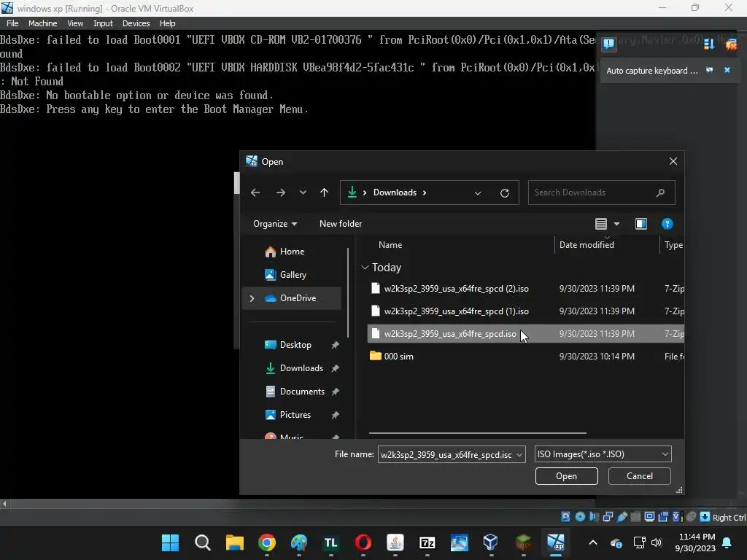The height and width of the screenshot is (560, 747).
Task: Open the VirtualBox File menu
Action: click(12, 23)
